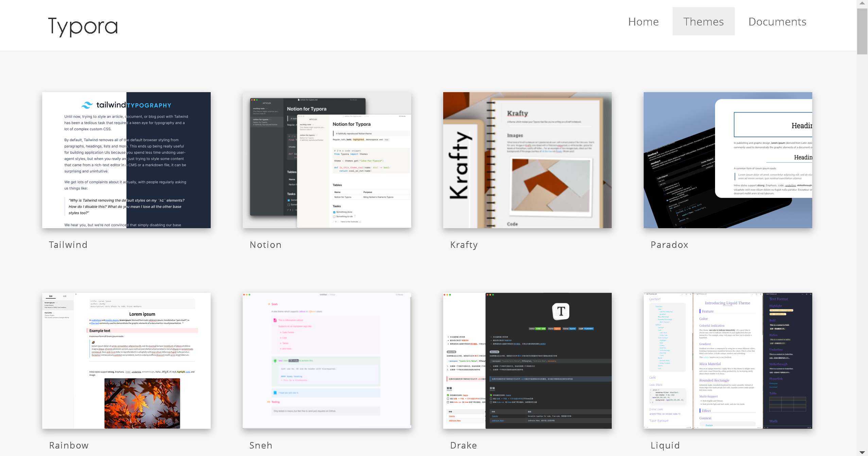Click the Krafty theme title link

pyautogui.click(x=464, y=245)
